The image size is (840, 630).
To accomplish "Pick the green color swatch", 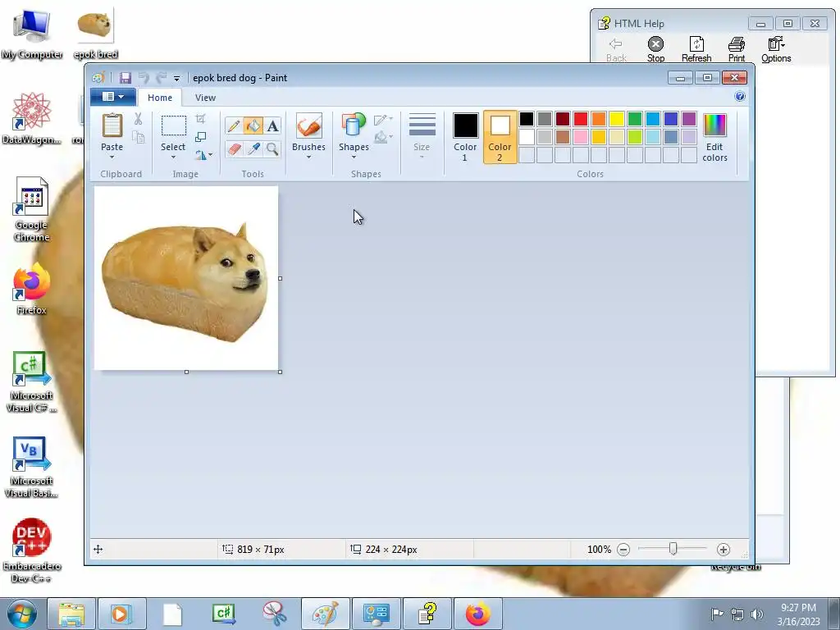I will [x=635, y=119].
